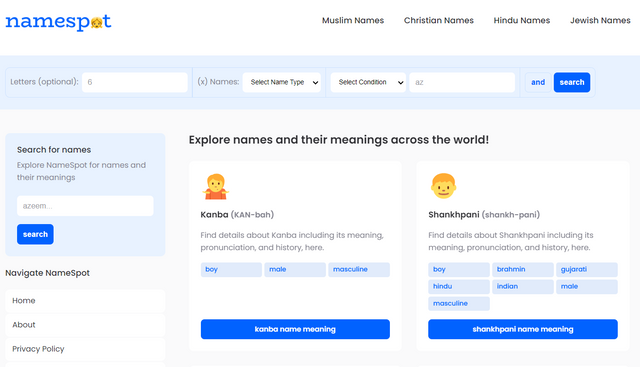
Task: Expand the Select Name Type dropdown
Action: click(282, 82)
